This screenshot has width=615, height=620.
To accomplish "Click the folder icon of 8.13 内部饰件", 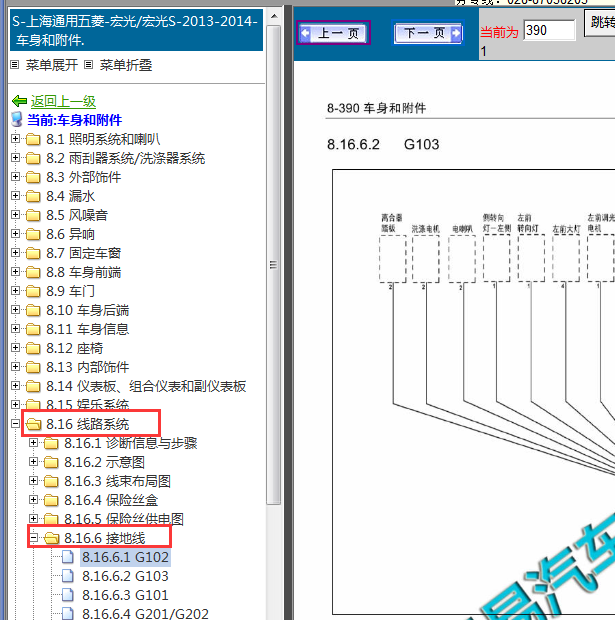I will coord(33,367).
